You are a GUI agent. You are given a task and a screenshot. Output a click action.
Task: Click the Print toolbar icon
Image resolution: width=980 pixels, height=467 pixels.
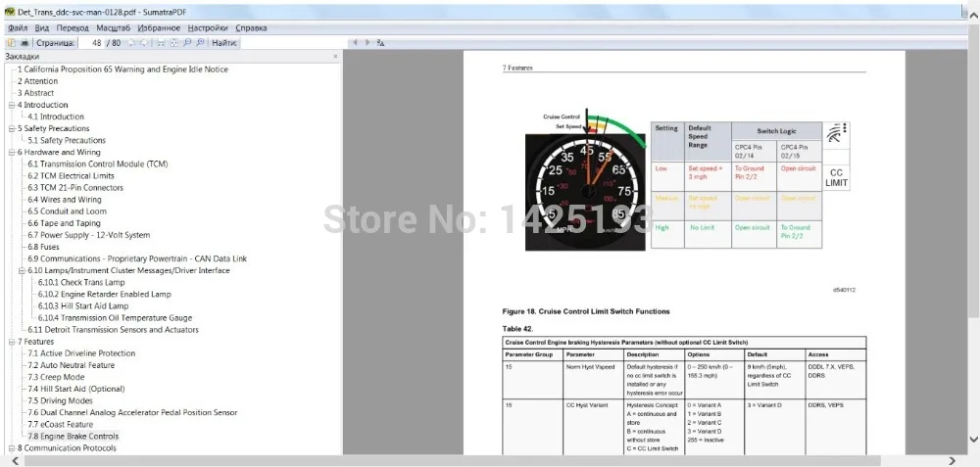tap(24, 43)
